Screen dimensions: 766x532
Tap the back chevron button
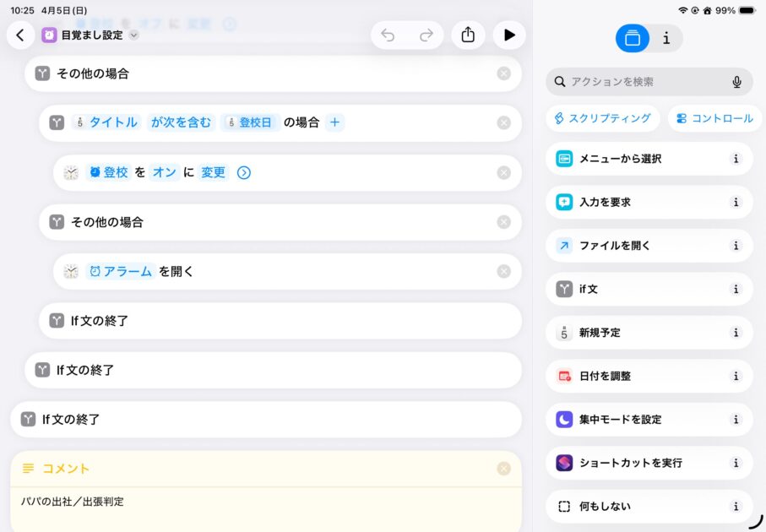click(20, 35)
